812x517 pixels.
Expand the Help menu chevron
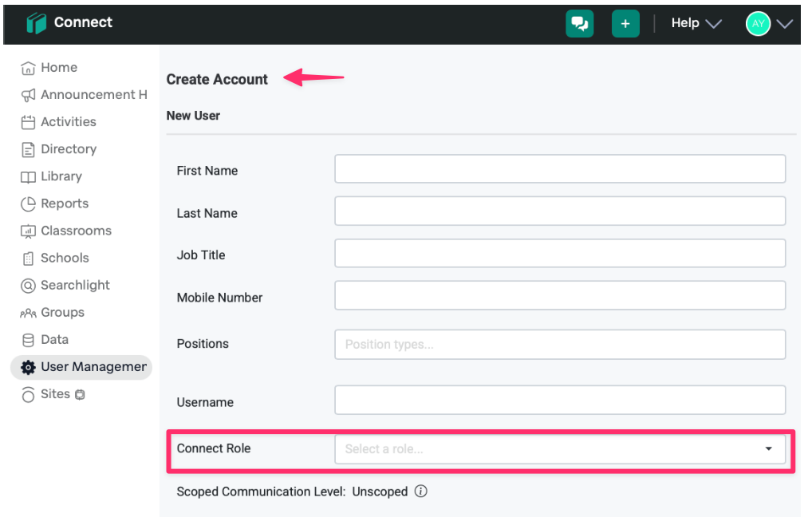pyautogui.click(x=714, y=24)
